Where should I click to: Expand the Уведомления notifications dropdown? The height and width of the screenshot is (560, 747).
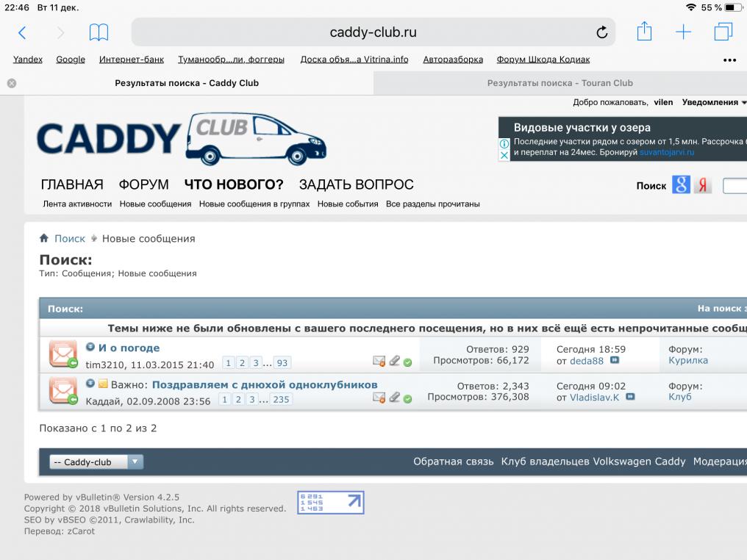pyautogui.click(x=714, y=102)
